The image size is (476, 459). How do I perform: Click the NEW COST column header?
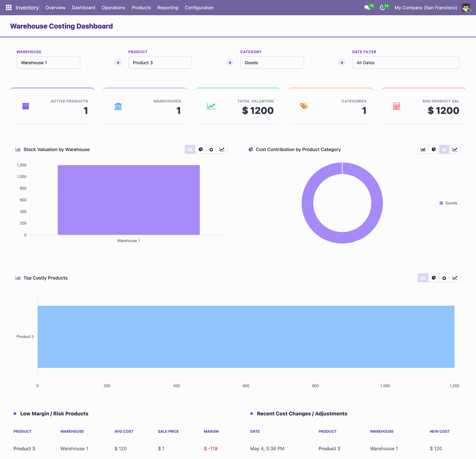(x=440, y=432)
